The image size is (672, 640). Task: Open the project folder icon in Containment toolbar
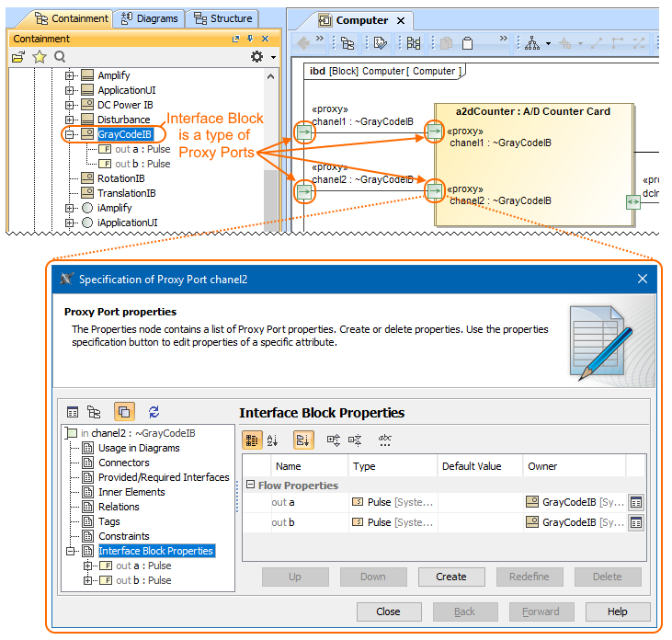[x=18, y=57]
